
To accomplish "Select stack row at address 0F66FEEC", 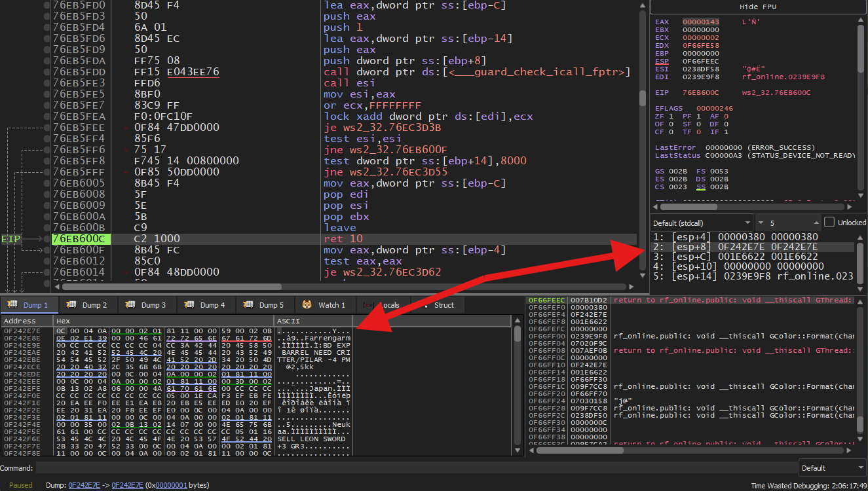I will pos(691,300).
